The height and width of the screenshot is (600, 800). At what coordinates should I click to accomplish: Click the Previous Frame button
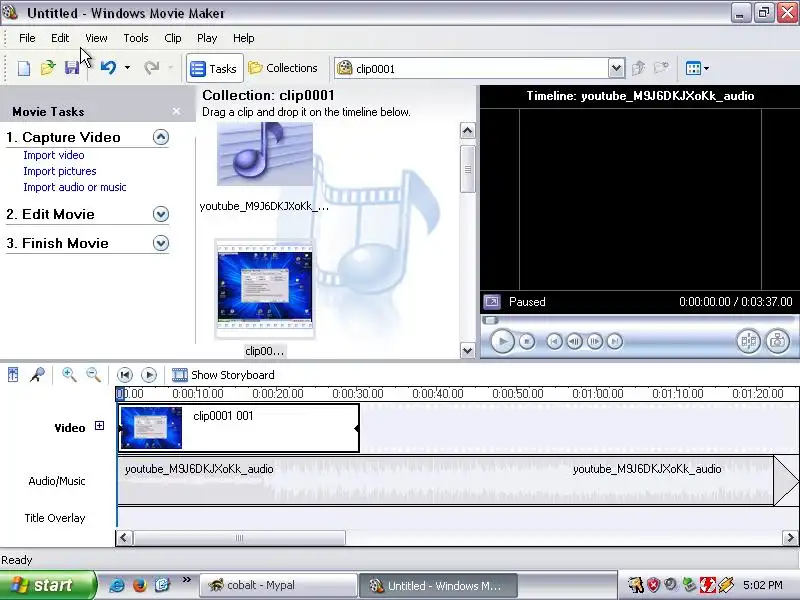tap(574, 341)
